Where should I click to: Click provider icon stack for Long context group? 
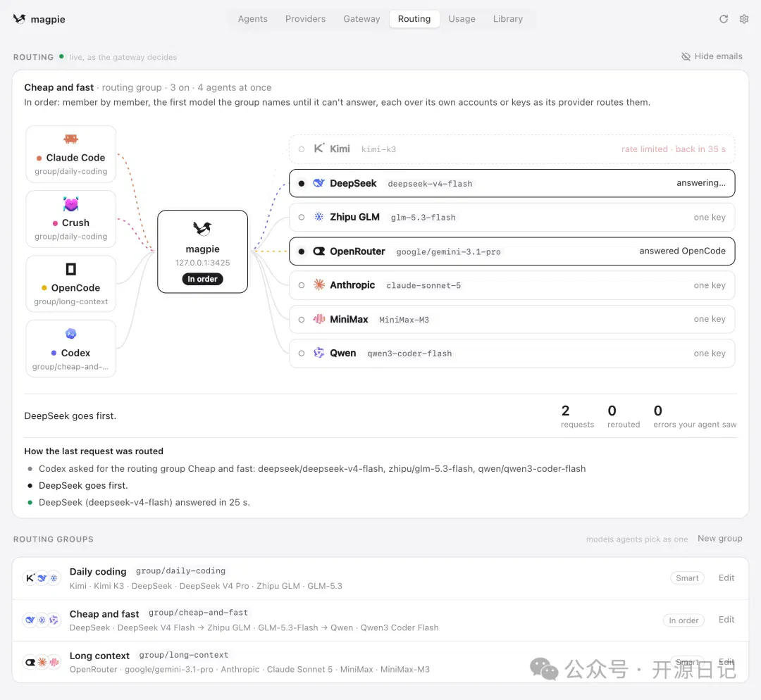pyautogui.click(x=42, y=662)
